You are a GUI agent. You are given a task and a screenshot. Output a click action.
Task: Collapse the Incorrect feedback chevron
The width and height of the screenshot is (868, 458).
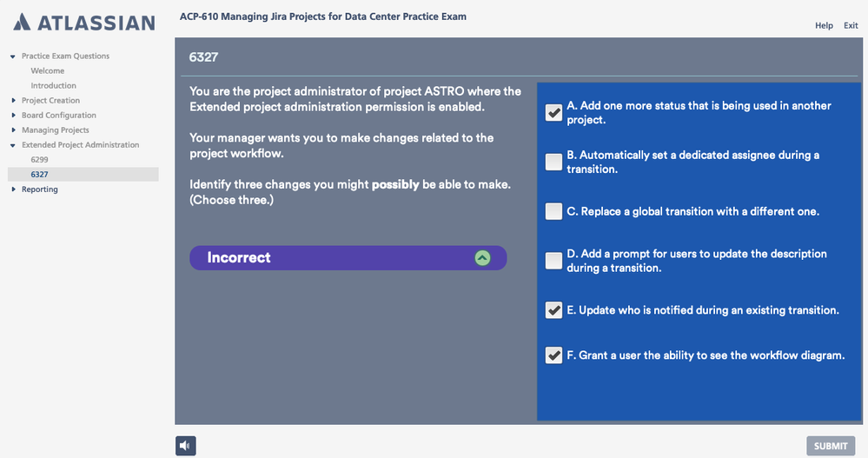[482, 258]
